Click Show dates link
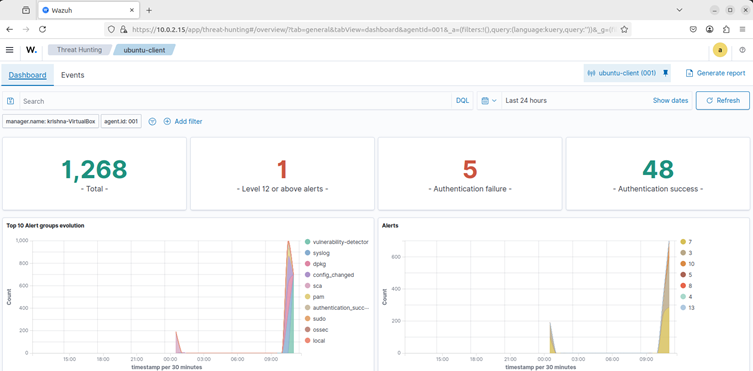This screenshot has width=753, height=371. coord(670,101)
